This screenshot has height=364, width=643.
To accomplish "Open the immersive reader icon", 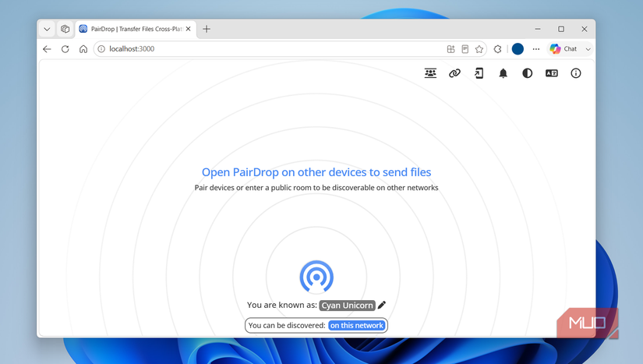I will (465, 49).
